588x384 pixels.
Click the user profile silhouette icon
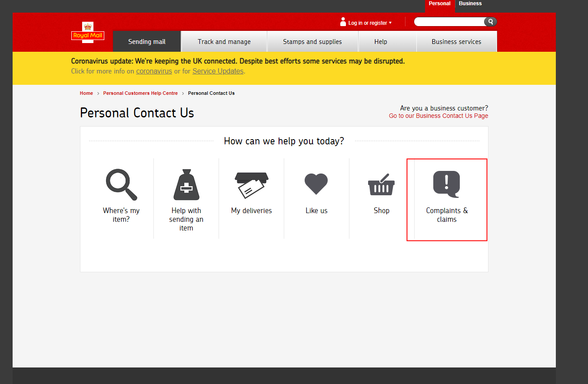pyautogui.click(x=343, y=22)
